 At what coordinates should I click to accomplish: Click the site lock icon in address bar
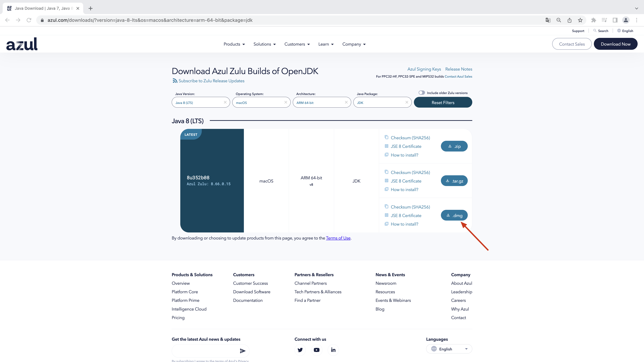tap(42, 20)
